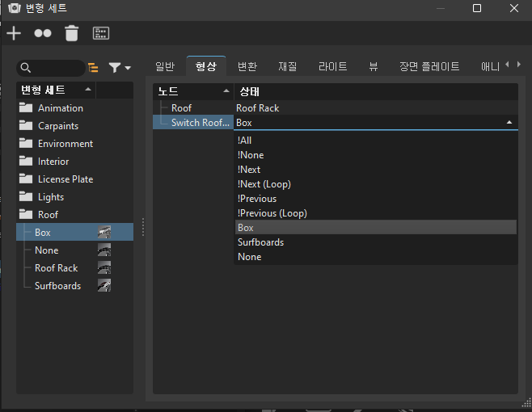Image resolution: width=532 pixels, height=412 pixels.
Task: Choose !Next from the state dropdown
Action: coord(376,170)
